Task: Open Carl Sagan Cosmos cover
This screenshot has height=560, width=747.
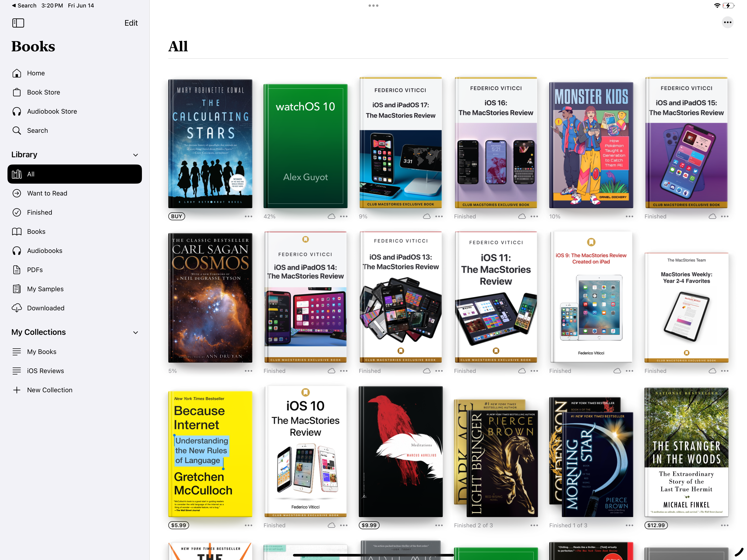Action: click(x=210, y=298)
